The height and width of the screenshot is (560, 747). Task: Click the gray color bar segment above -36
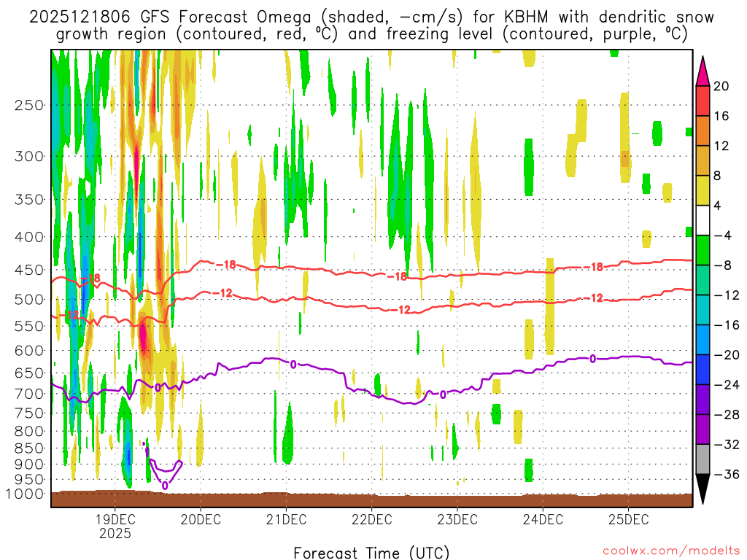pos(703,459)
